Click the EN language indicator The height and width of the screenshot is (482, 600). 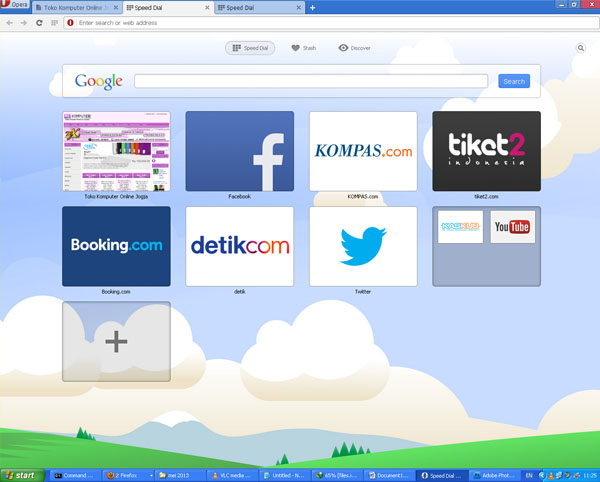529,475
